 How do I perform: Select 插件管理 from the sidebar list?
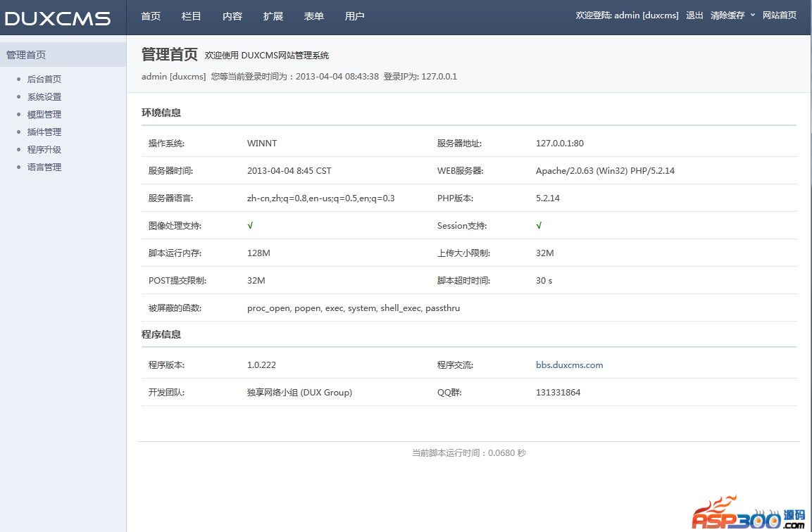[44, 132]
